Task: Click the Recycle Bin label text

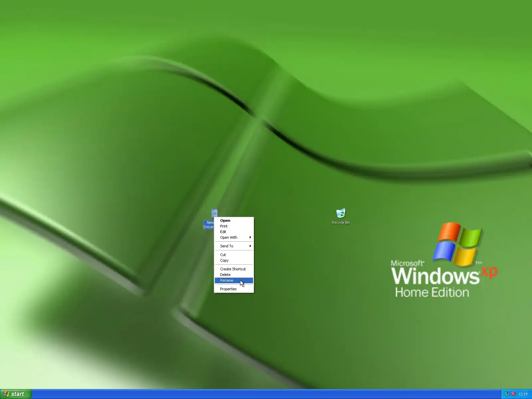Action: tap(341, 222)
